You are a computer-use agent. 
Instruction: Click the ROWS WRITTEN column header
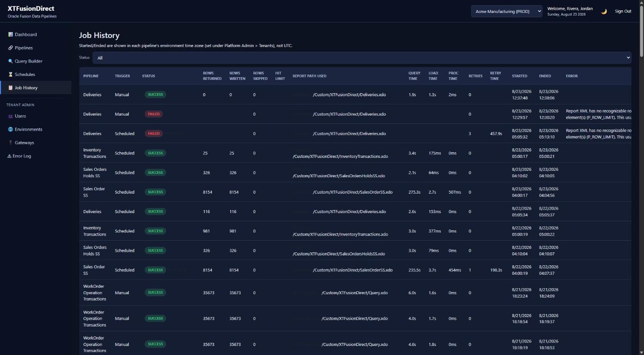click(x=237, y=76)
